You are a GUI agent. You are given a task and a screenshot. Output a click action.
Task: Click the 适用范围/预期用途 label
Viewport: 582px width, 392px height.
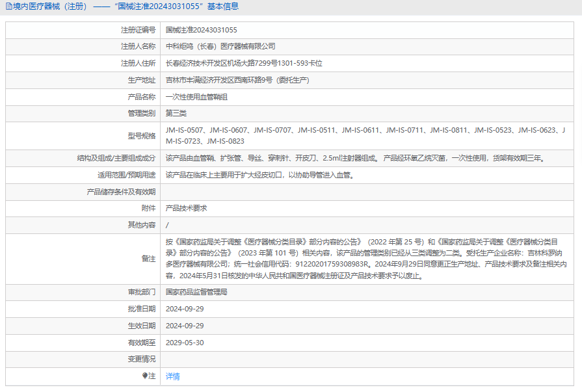click(x=127, y=176)
